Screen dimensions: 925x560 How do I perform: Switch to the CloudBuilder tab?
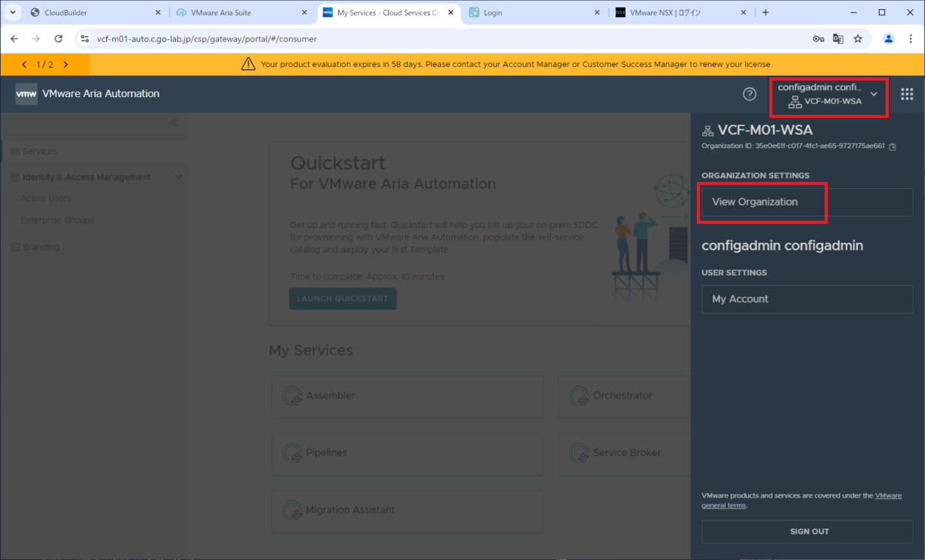point(96,12)
